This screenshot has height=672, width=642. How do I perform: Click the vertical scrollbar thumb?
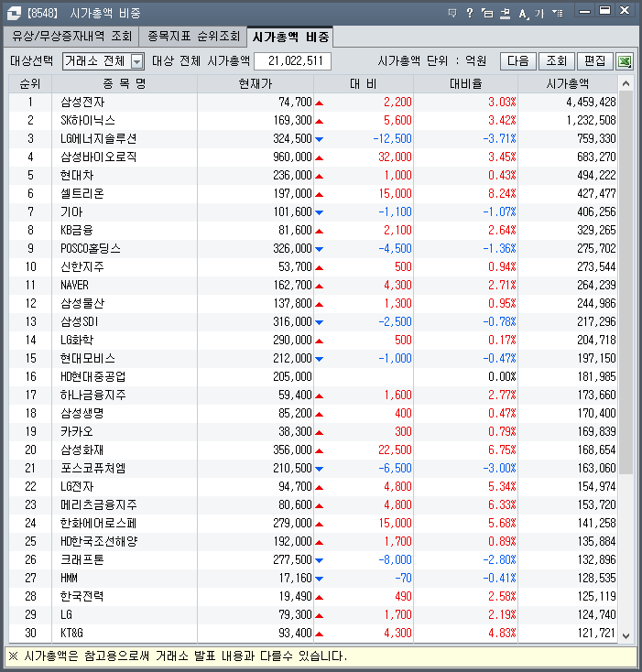[x=626, y=283]
